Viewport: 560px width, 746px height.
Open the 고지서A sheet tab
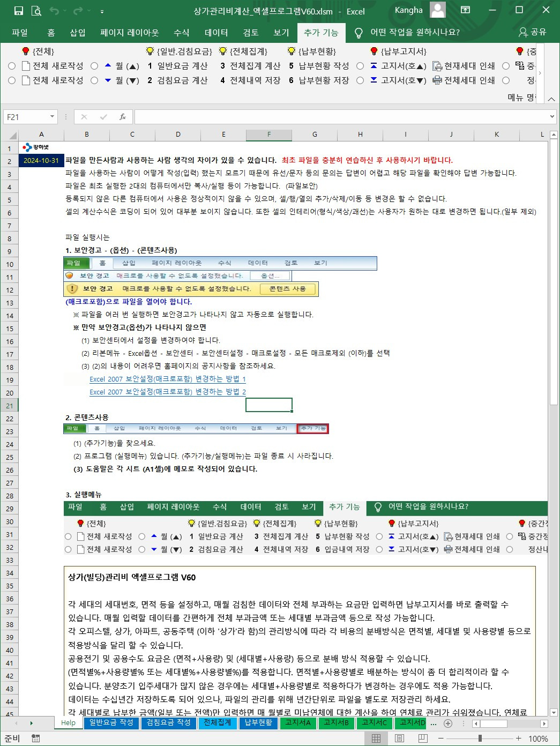click(297, 722)
